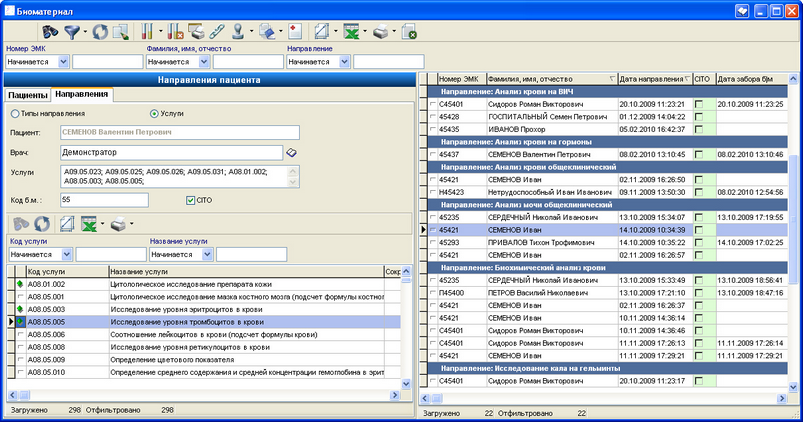Open the rubber stamp dropdown arrow
803x422 pixels.
coord(251,32)
